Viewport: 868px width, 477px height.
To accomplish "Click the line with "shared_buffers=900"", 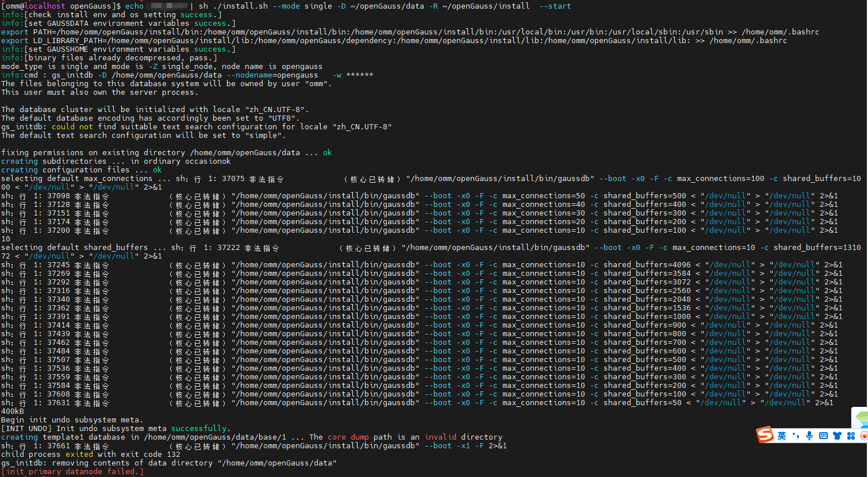I will pyautogui.click(x=420, y=325).
